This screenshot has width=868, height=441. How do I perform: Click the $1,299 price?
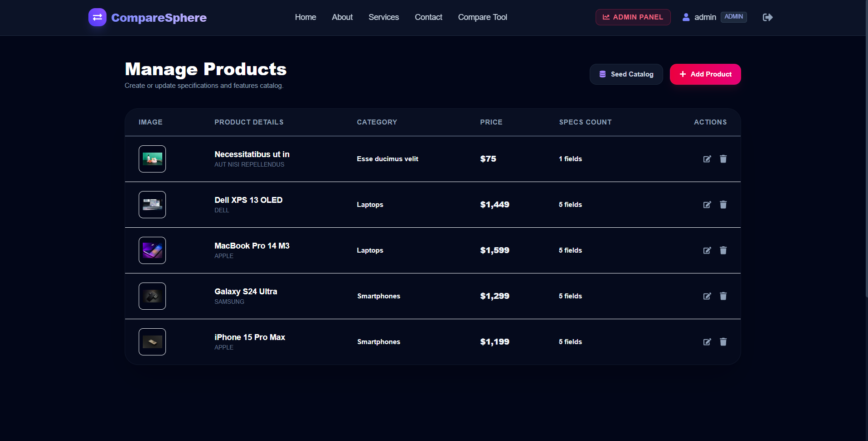pos(495,296)
